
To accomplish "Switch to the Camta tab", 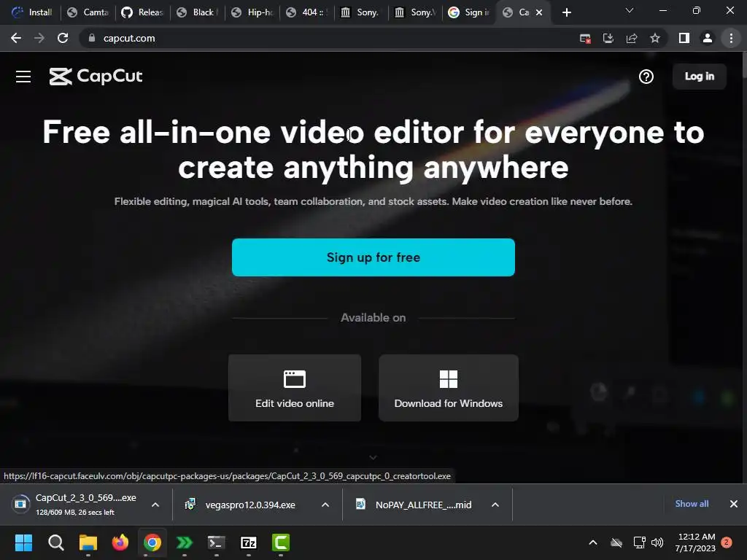I will tap(88, 12).
